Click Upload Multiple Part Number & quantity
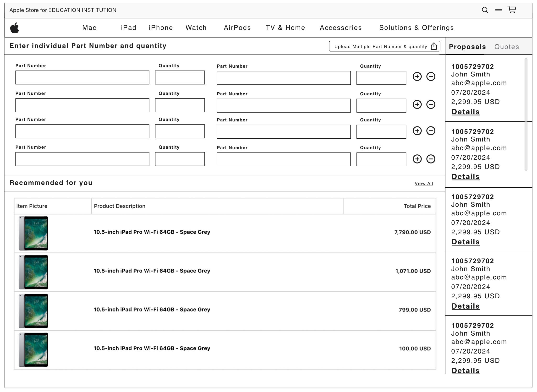537x392 pixels. pos(380,46)
